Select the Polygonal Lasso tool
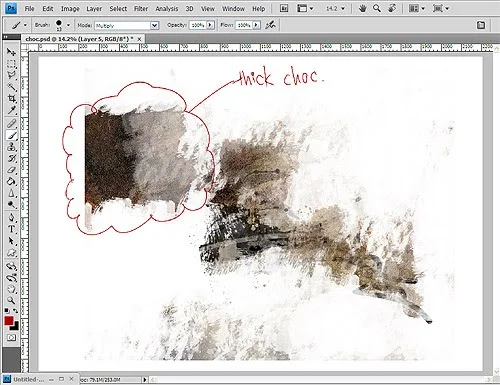 pos(11,75)
